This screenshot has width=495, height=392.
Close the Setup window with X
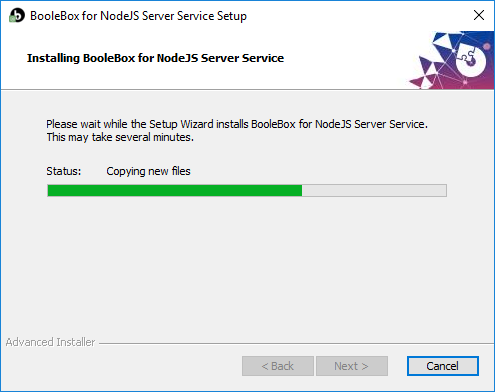pyautogui.click(x=479, y=15)
